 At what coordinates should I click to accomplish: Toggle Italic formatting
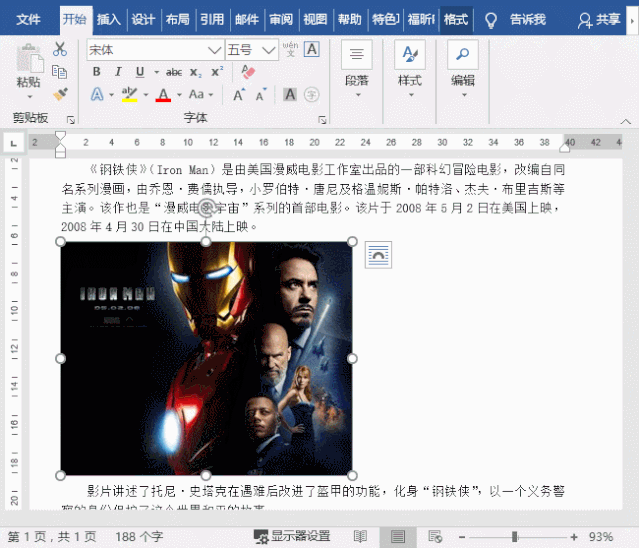click(118, 72)
